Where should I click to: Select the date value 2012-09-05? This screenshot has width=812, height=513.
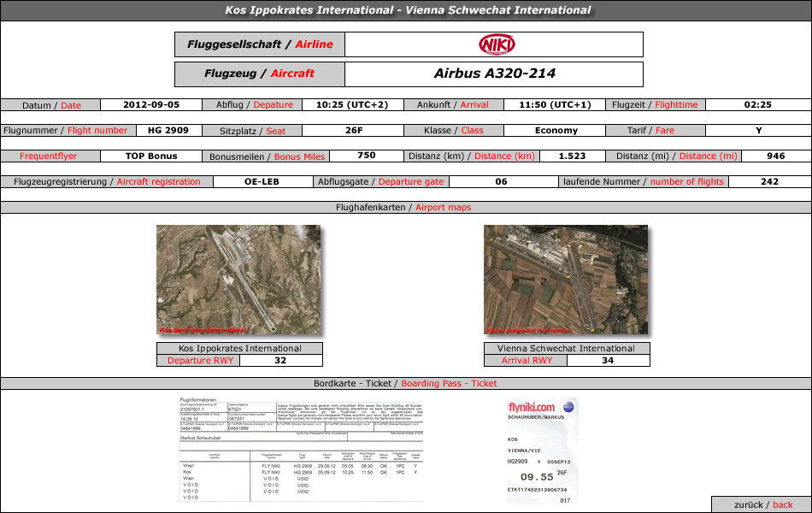151,104
